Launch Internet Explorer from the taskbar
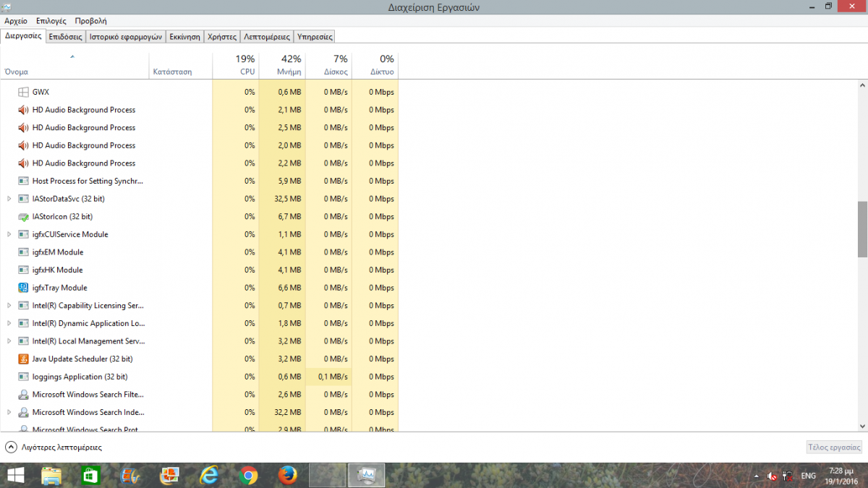868x488 pixels. click(209, 476)
